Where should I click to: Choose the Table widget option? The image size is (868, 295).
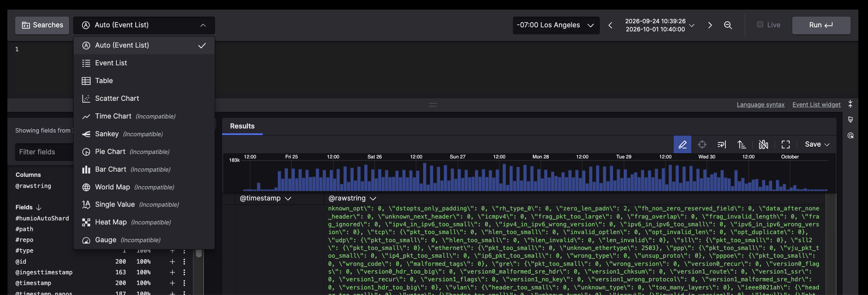click(144, 81)
